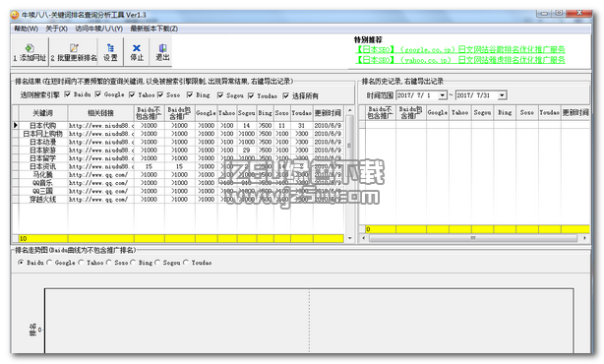Select the 日本资讯 keyword row
Viewport: 604px width, 364px height.
point(178,166)
